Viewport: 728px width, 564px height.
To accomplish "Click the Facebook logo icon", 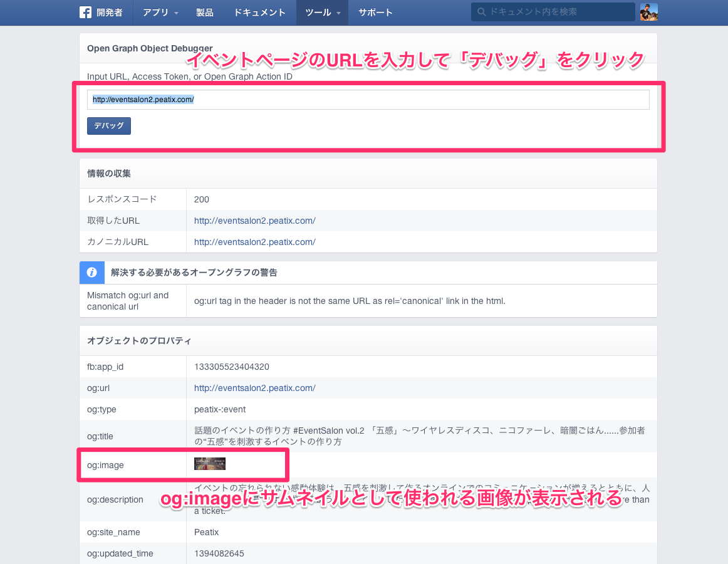I will click(85, 13).
